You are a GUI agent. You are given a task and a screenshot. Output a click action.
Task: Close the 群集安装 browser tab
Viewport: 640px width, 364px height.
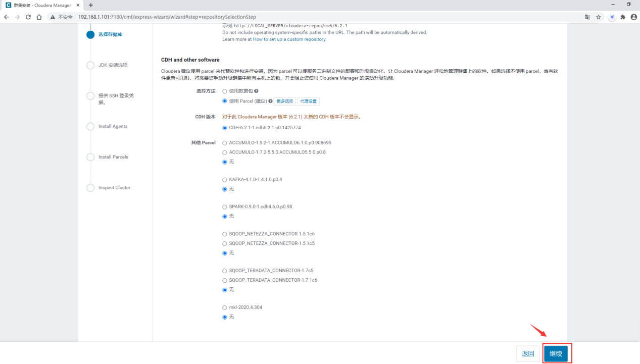pos(78,5)
